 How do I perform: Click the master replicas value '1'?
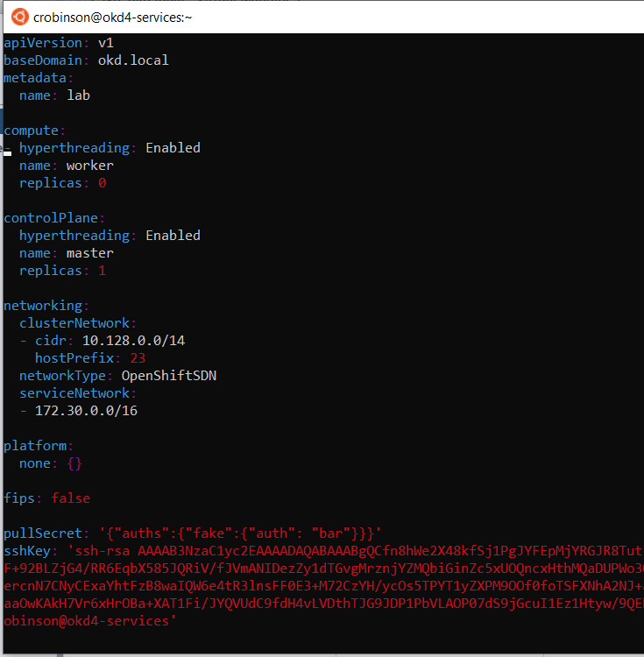pyautogui.click(x=103, y=271)
